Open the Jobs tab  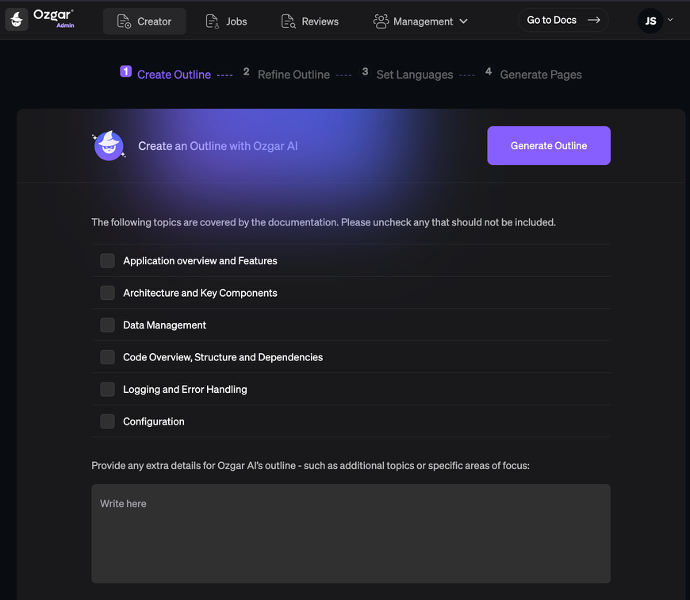pos(226,21)
